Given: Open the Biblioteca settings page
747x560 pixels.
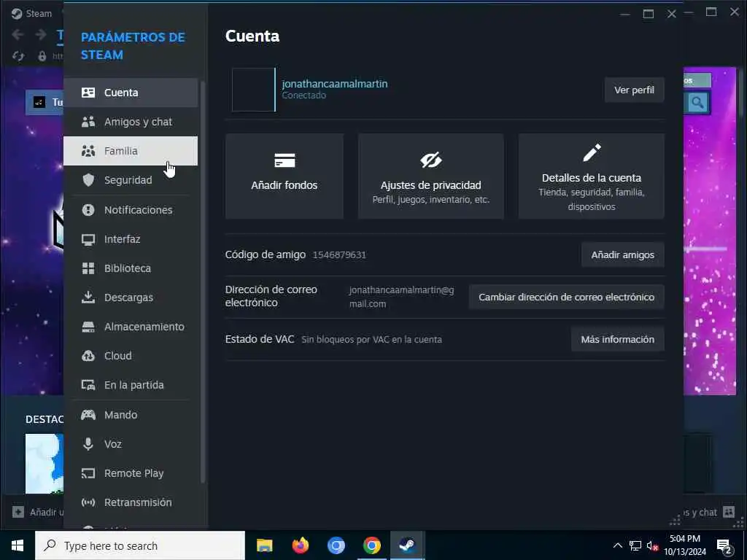Looking at the screenshot, I should pos(131,268).
